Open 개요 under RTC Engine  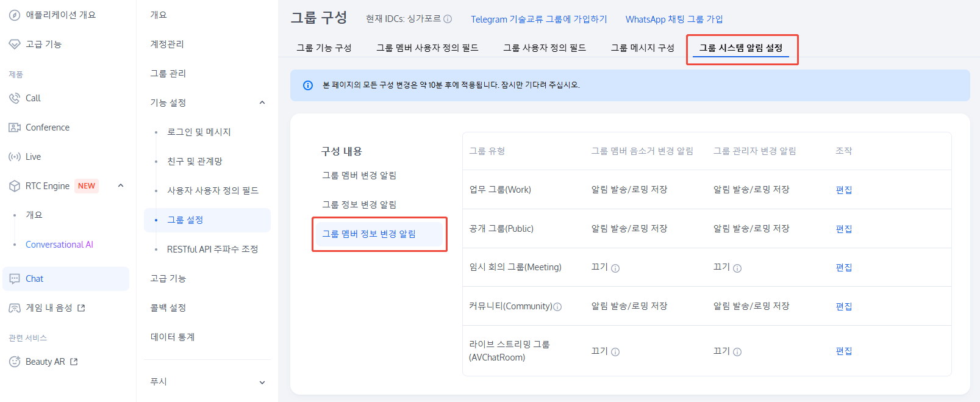[x=34, y=215]
